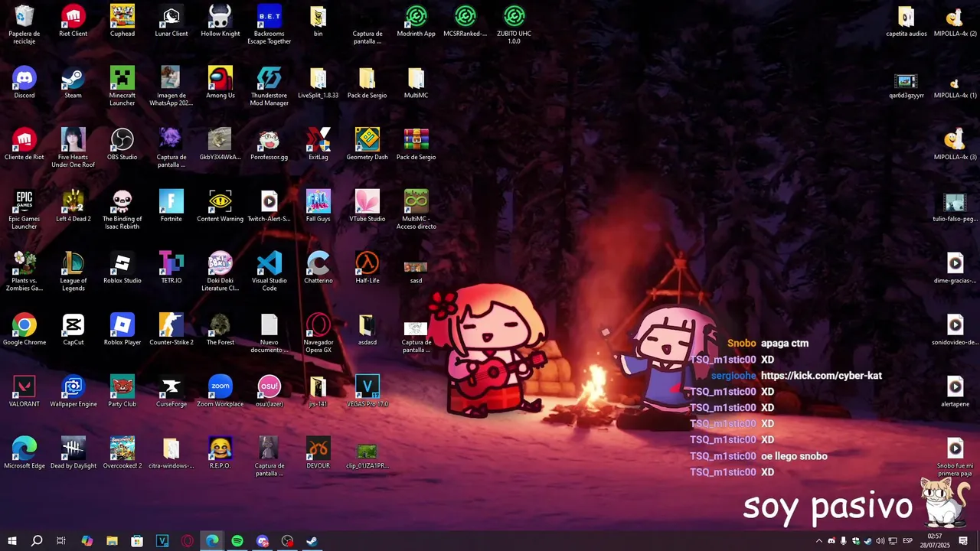Open the Zoom Workplace desktop icon
The image size is (980, 551).
pos(220,392)
